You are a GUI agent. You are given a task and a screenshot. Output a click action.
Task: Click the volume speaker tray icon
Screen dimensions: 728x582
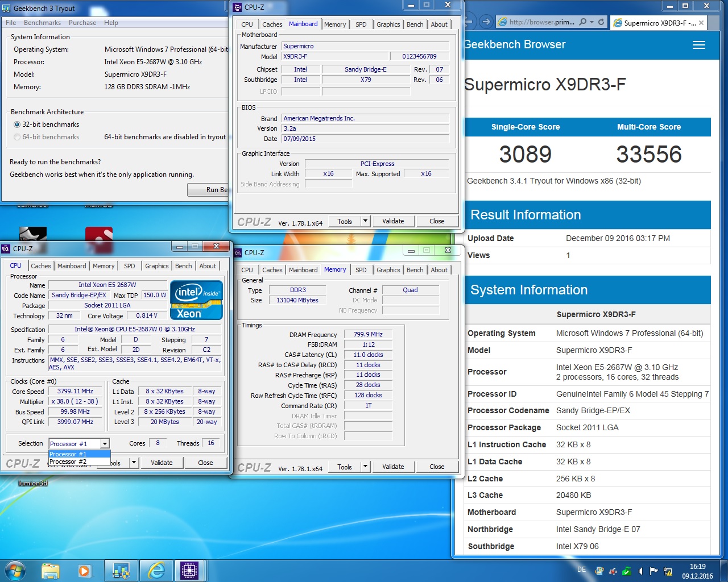(x=640, y=571)
